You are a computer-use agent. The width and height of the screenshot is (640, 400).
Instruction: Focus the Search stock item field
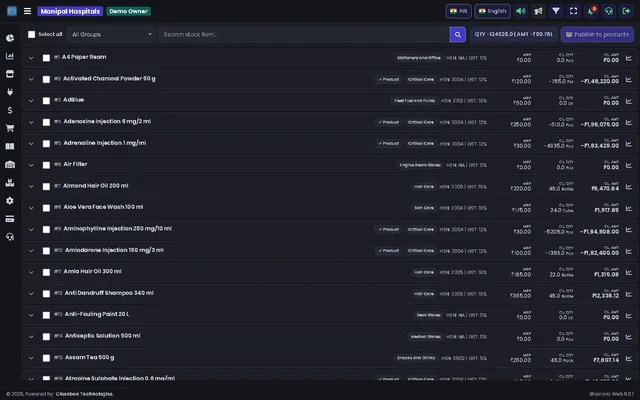(x=304, y=35)
